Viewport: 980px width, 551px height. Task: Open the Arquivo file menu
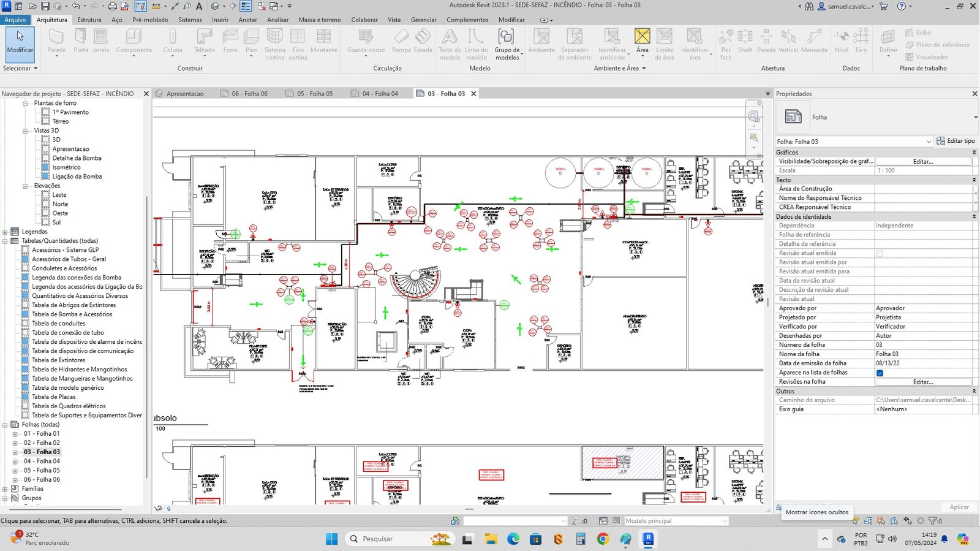(15, 20)
